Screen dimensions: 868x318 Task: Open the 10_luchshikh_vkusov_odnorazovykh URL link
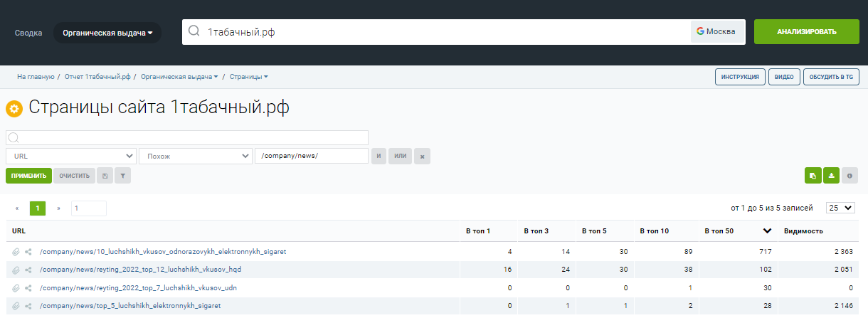163,252
